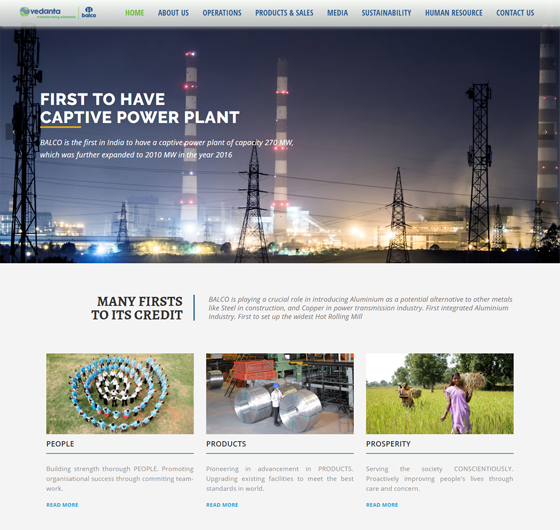The width and height of the screenshot is (560, 530).
Task: Open the Sustainability menu
Action: [386, 13]
